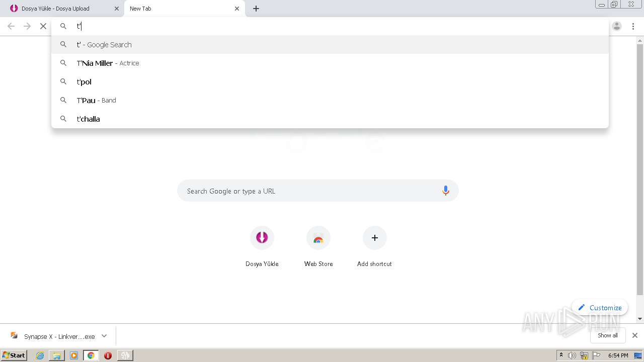Click the 6:54 PM system clock
The image size is (644, 362).
(x=618, y=355)
